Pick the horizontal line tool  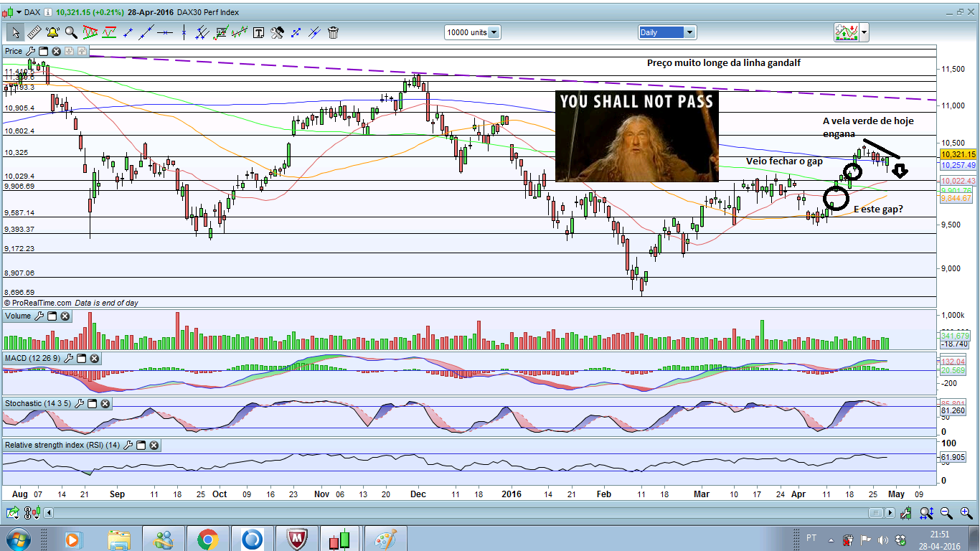coord(166,32)
